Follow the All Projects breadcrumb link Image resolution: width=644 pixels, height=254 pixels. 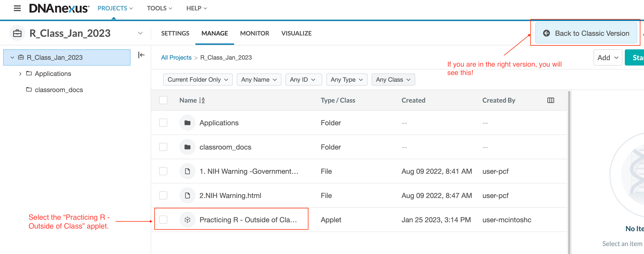(176, 57)
